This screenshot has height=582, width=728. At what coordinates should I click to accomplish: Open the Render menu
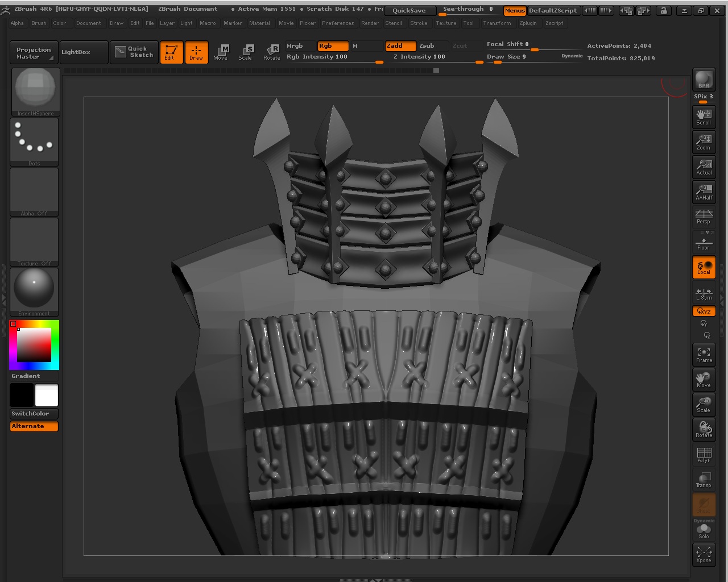pos(370,23)
